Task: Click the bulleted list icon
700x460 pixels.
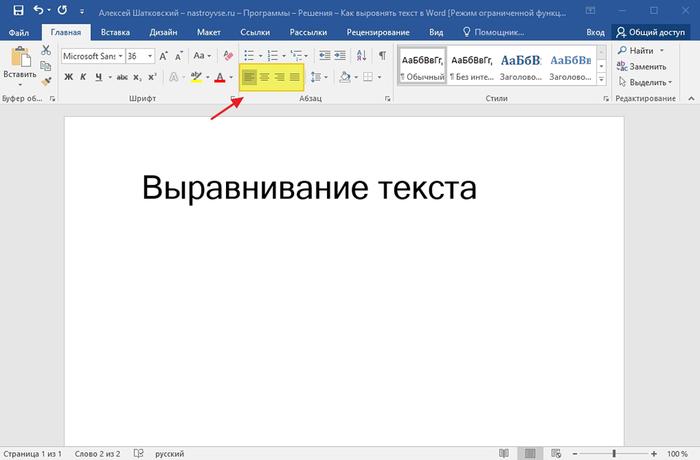Action: [249, 56]
